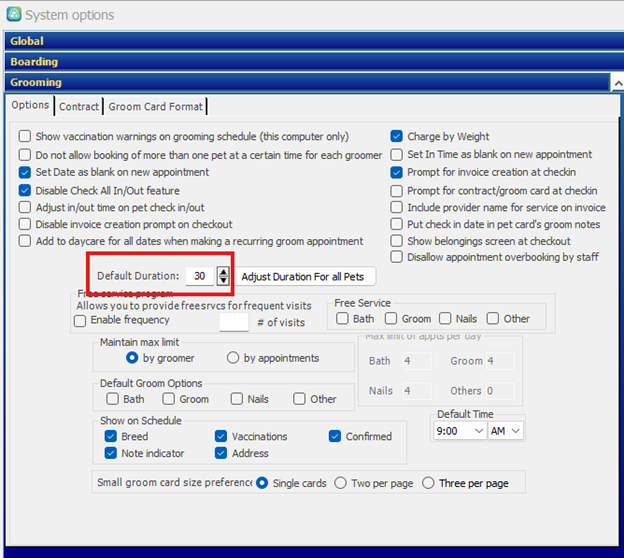Viewport: 624px width, 558px height.
Task: Open the Groom Card Format tab
Action: (156, 106)
